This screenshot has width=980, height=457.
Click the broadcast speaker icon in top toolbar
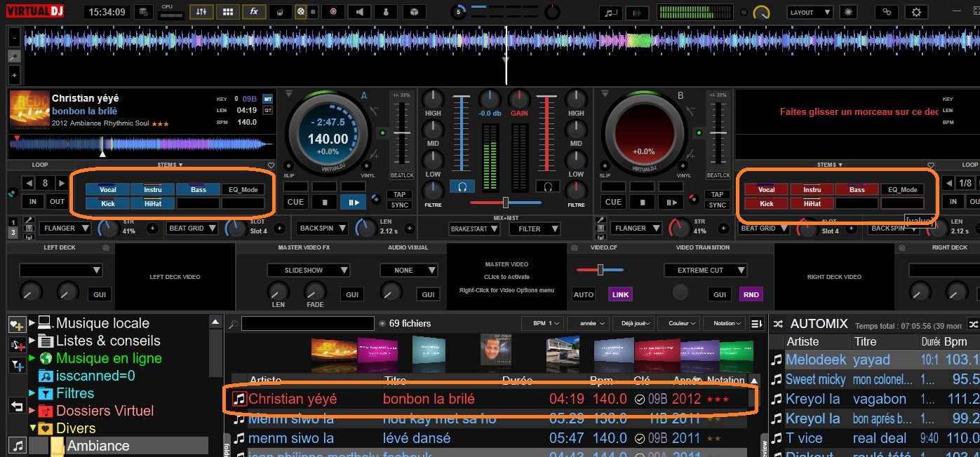(360, 12)
